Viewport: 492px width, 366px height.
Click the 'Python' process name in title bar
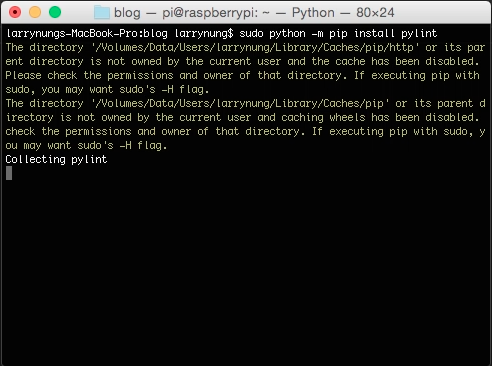pos(313,13)
